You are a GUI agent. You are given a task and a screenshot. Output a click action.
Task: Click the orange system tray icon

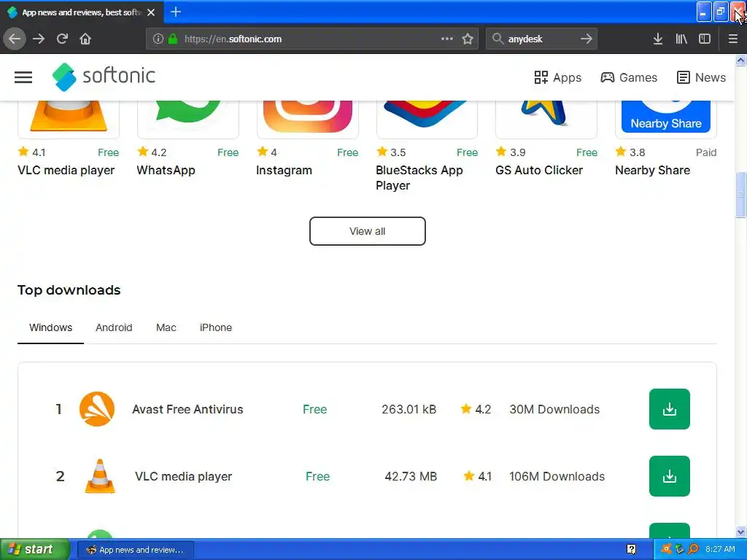coord(667,549)
